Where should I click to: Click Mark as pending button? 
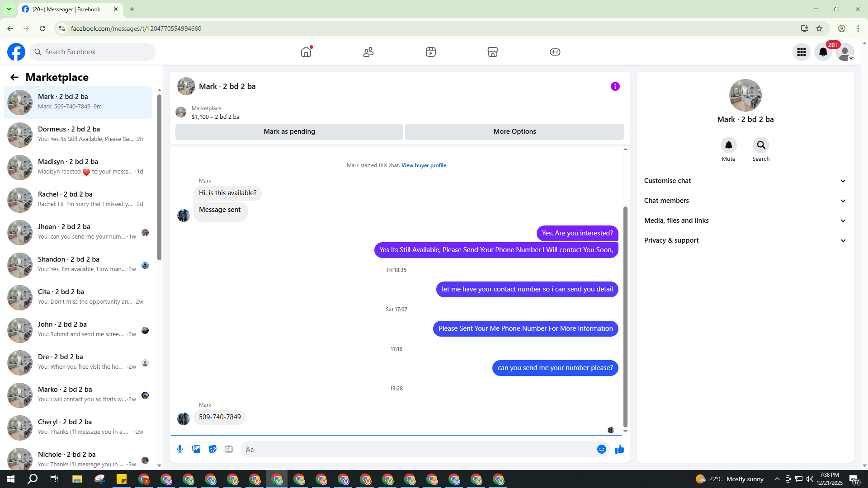[289, 131]
